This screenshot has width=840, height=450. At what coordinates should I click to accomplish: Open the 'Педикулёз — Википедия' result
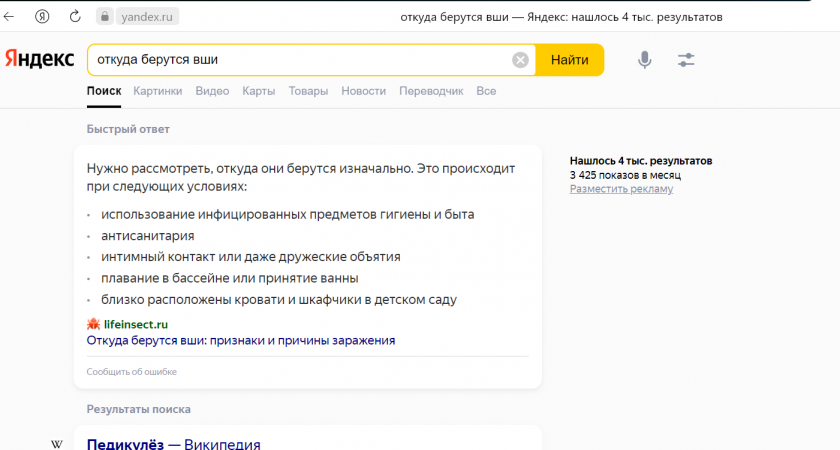(x=174, y=444)
